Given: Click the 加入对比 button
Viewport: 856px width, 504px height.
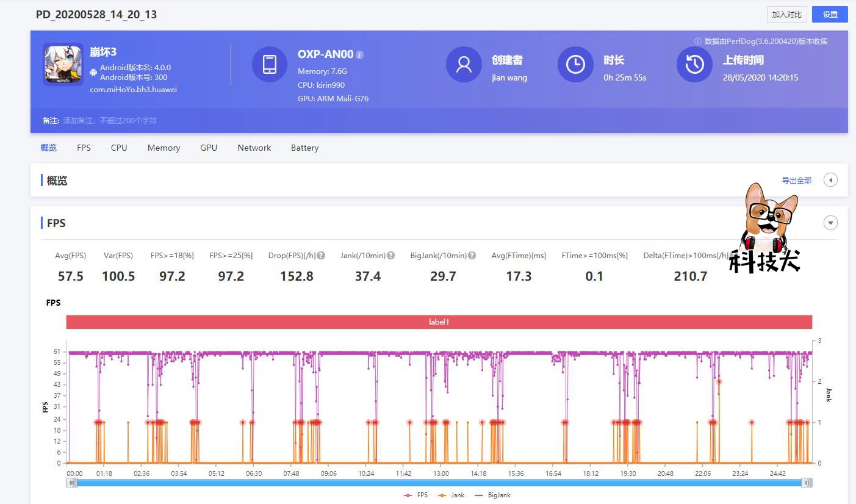Looking at the screenshot, I should [786, 15].
